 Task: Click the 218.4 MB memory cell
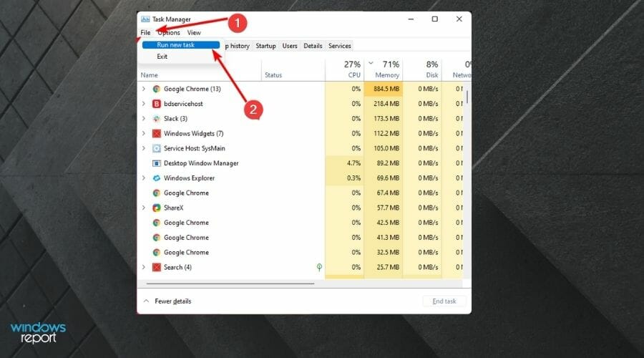(384, 104)
